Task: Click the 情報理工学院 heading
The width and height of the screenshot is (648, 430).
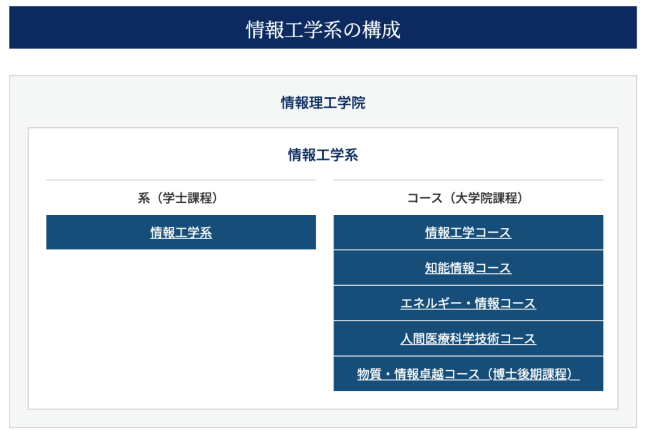Action: tap(323, 102)
